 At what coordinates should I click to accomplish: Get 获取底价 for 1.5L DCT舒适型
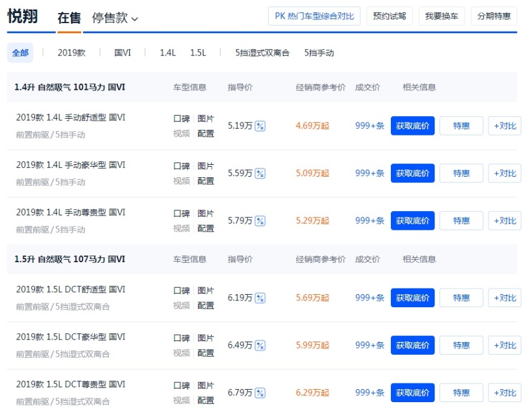tap(413, 298)
